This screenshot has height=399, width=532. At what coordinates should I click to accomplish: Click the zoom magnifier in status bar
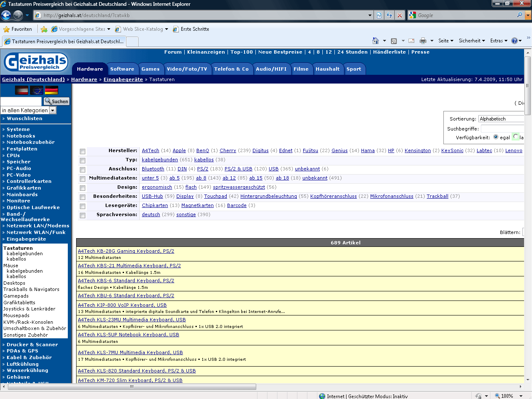(498, 396)
